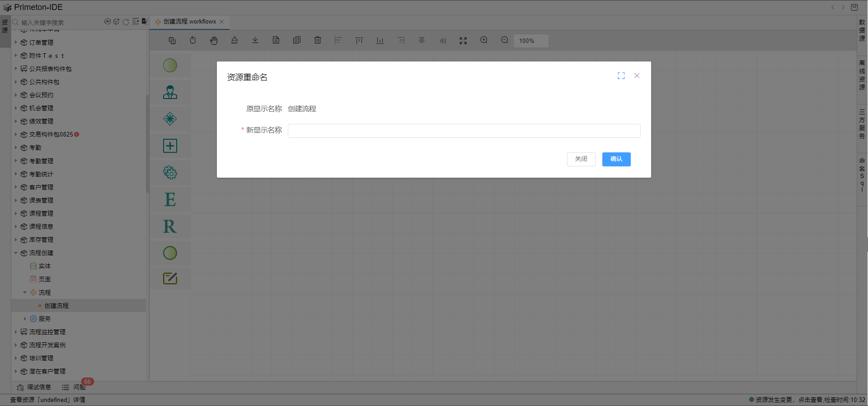Click the fit-to-screen expand icon in toolbar
This screenshot has width=868, height=406.
[x=463, y=41]
